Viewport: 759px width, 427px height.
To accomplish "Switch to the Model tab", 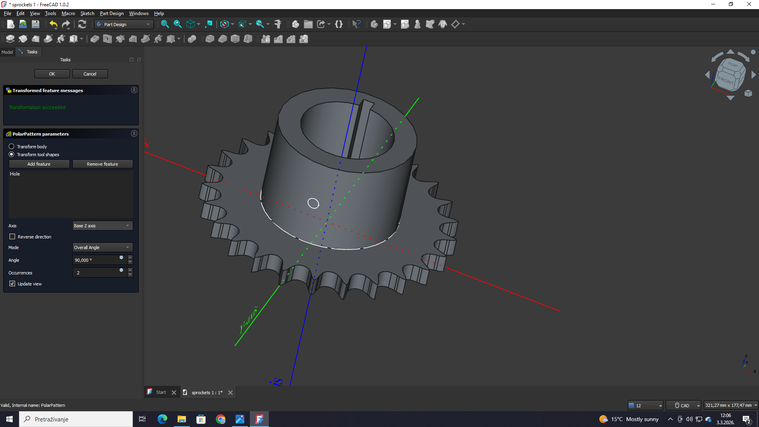I will click(7, 52).
